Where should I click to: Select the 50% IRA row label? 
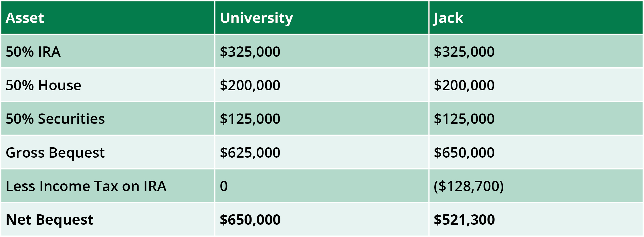coord(33,52)
